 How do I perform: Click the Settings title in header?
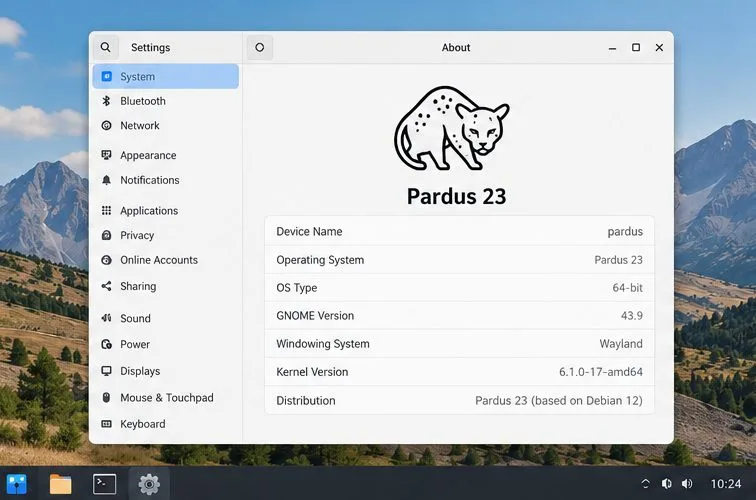pos(150,47)
